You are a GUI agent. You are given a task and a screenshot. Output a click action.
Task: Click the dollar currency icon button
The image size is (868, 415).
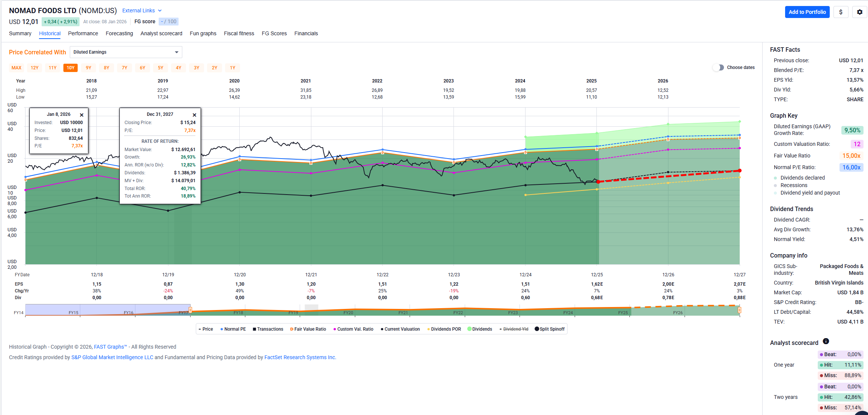coord(841,12)
